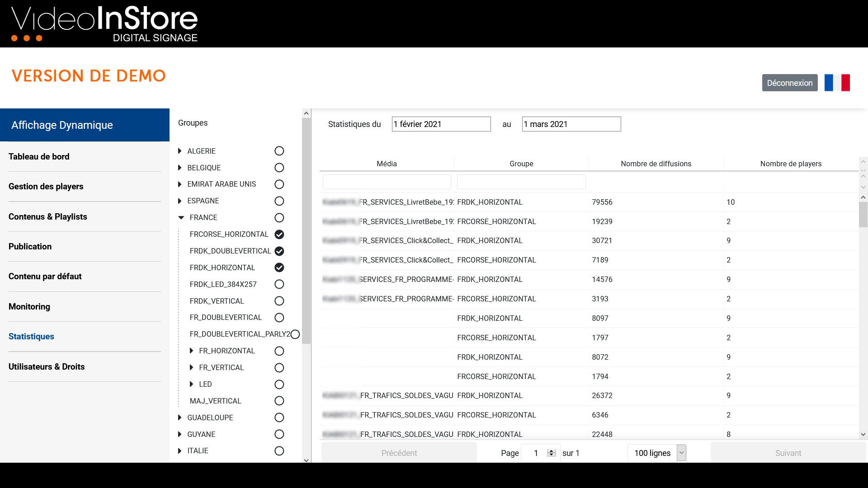
Task: Go to Contenus & Playlists
Action: tap(48, 216)
